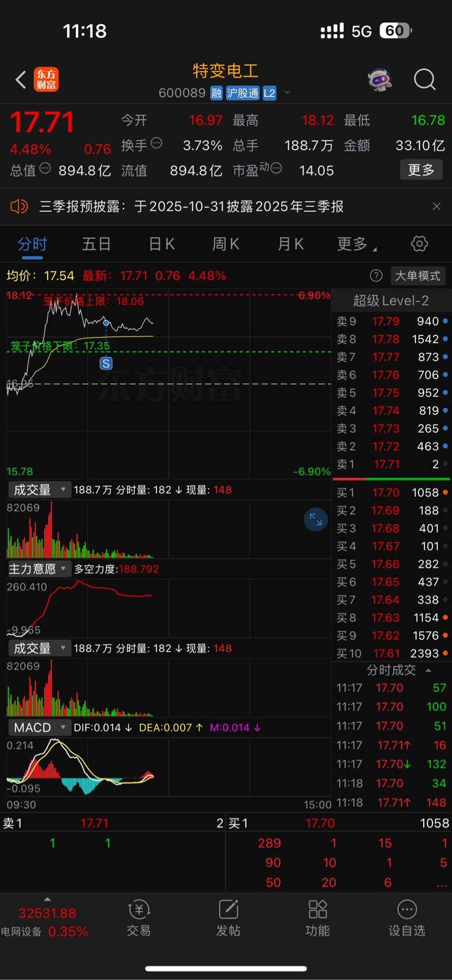Viewport: 452px width, 980px height.
Task: Open the 三季报预披露 notice
Action: click(191, 207)
